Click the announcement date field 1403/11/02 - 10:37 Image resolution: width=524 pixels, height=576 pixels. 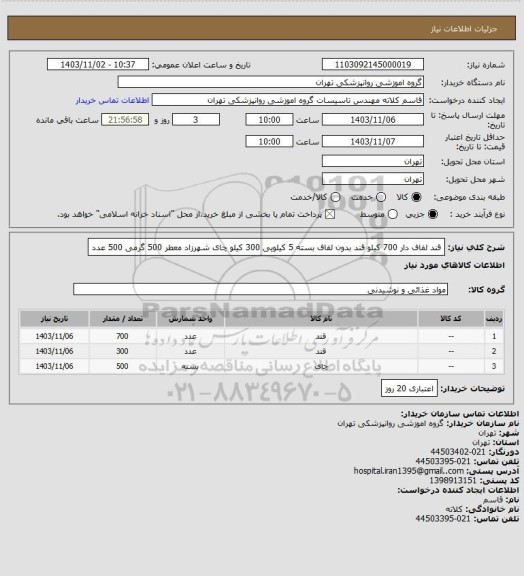[x=98, y=64]
